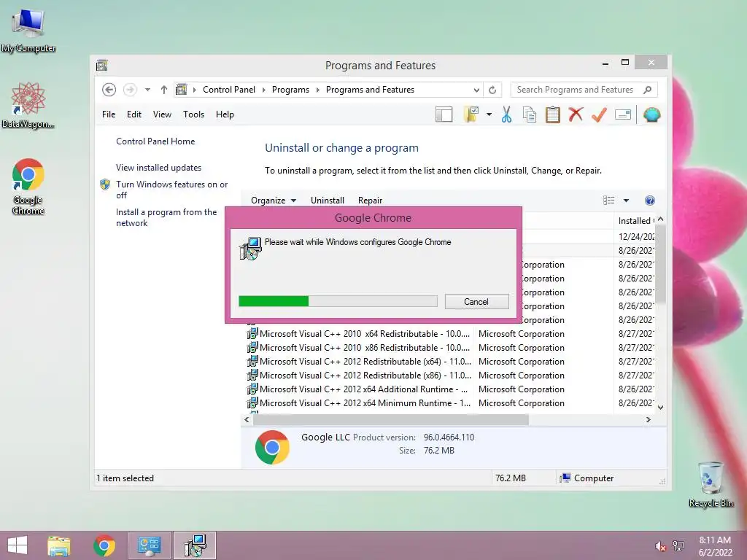
Task: Click the orange checkmark toolbar icon
Action: 599,114
